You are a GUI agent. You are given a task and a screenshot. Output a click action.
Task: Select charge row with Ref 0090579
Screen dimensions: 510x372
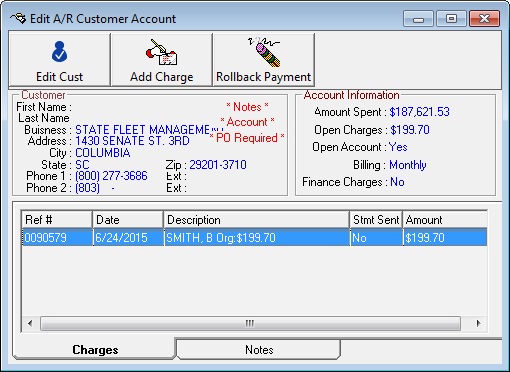pyautogui.click(x=254, y=238)
